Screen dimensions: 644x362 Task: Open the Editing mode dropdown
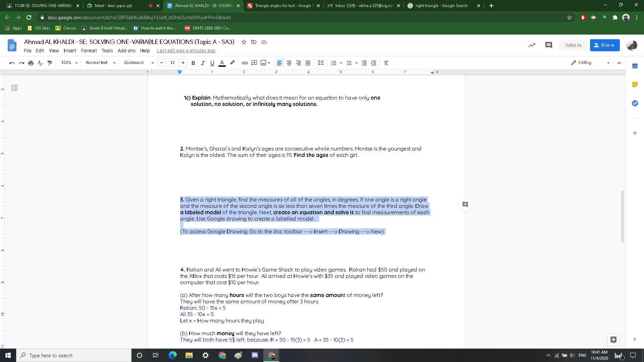point(590,63)
